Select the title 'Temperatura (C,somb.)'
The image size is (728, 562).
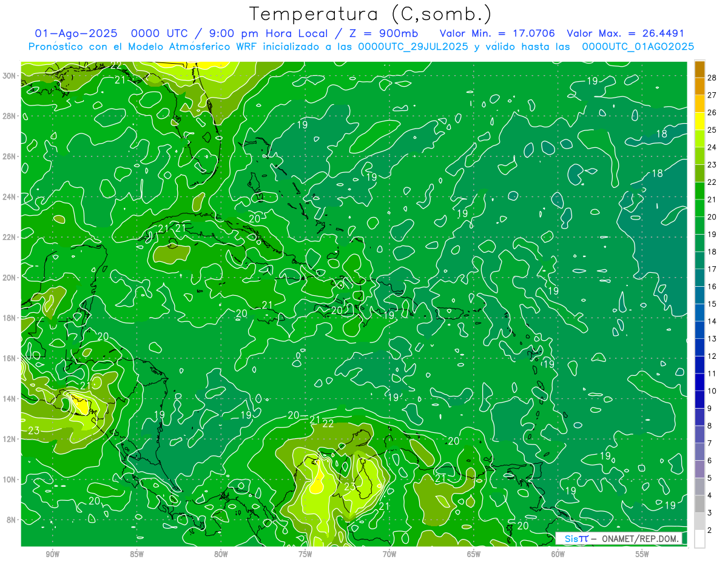coord(370,13)
